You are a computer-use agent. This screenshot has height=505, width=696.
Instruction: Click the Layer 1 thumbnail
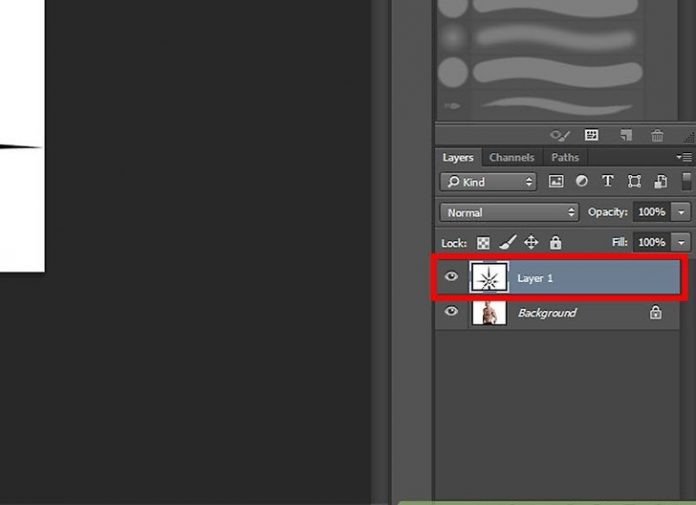[x=489, y=278]
